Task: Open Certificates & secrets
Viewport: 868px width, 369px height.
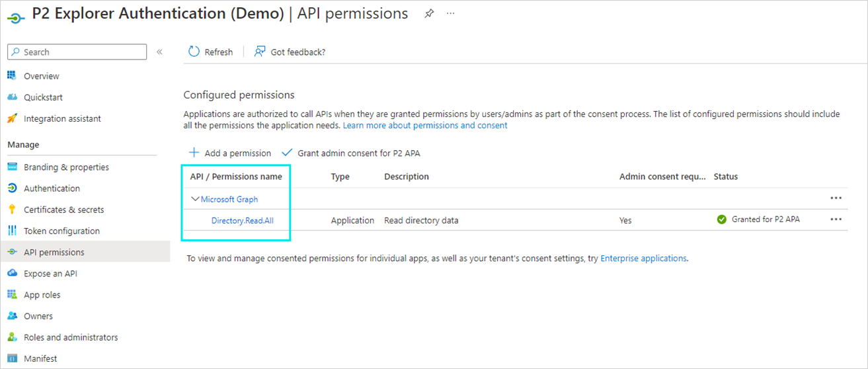Action: 64,210
